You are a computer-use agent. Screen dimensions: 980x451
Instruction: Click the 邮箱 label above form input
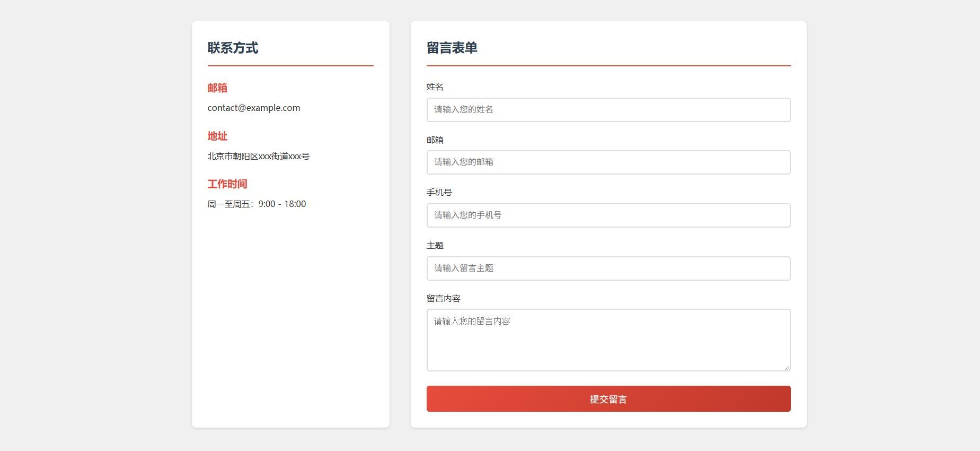click(435, 140)
